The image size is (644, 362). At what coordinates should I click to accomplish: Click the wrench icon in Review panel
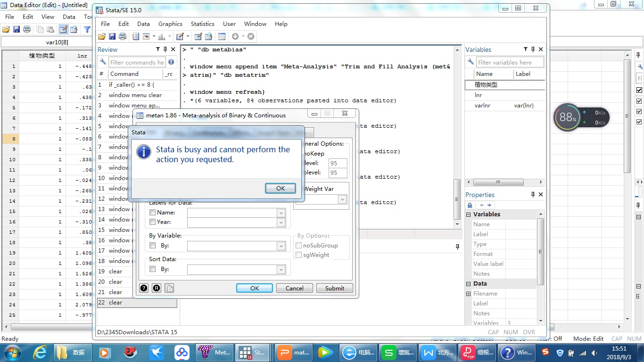pos(103,62)
